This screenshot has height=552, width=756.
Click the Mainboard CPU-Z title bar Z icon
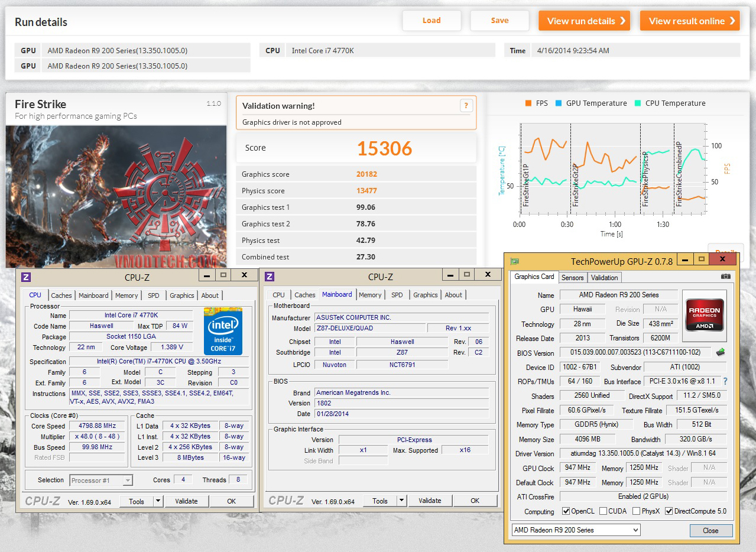coord(270,276)
